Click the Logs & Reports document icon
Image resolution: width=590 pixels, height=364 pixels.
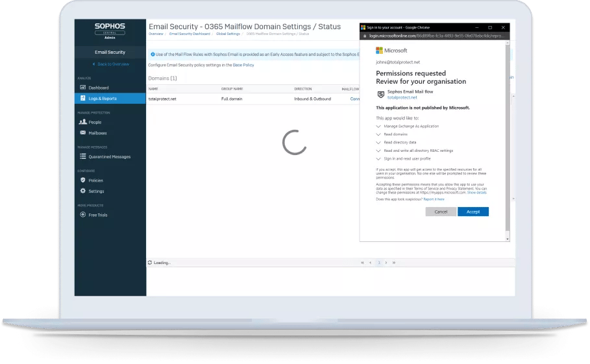pos(83,98)
